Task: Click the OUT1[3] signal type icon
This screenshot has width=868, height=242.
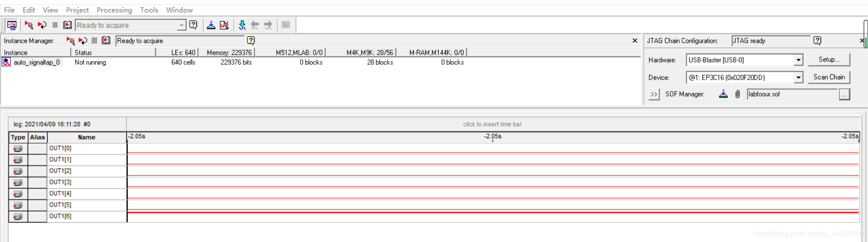Action: pyautogui.click(x=18, y=183)
